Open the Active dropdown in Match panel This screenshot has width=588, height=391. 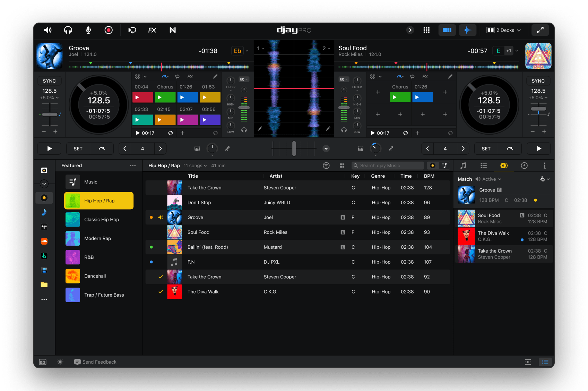pos(488,179)
